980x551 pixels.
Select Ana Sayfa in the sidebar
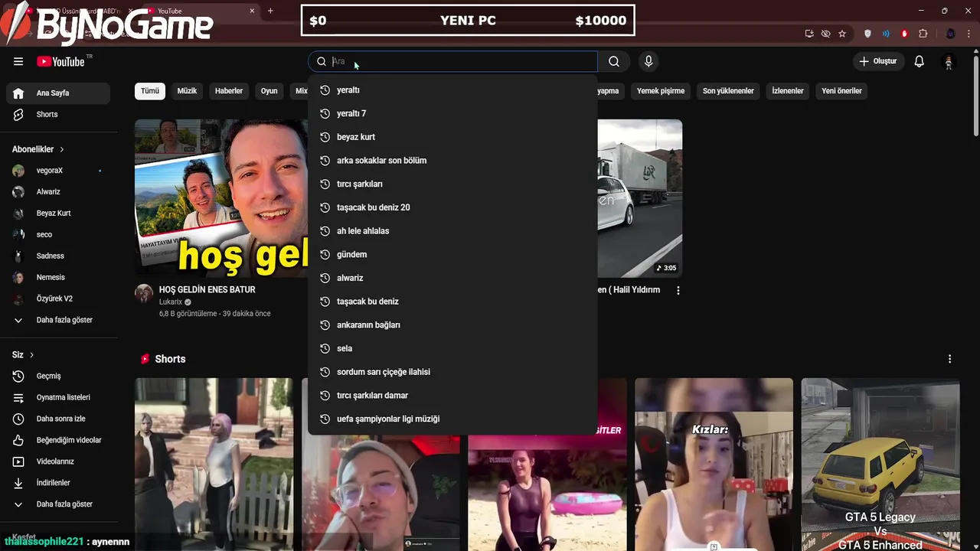pos(59,93)
